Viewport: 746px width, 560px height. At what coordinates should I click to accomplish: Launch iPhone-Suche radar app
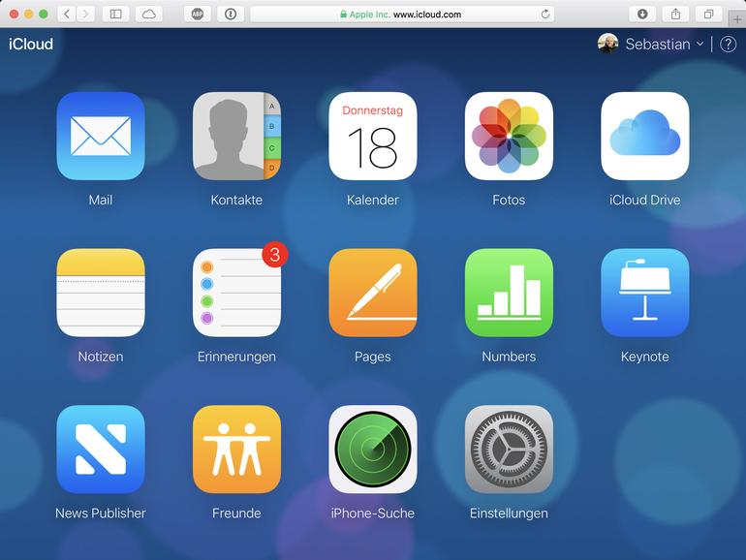pos(373,450)
